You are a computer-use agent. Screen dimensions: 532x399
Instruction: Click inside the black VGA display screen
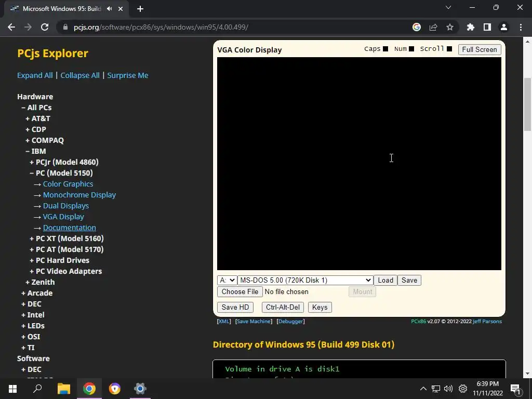click(359, 164)
